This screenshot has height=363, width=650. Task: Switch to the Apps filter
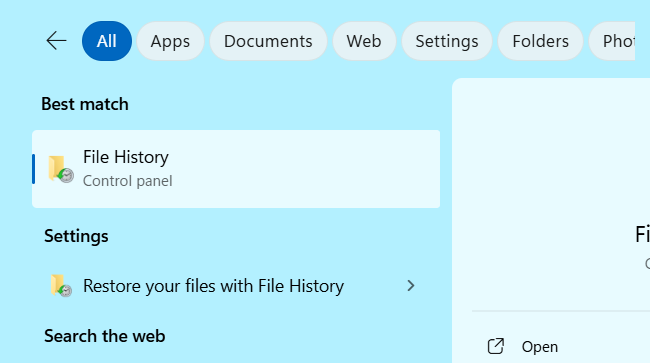coord(170,41)
